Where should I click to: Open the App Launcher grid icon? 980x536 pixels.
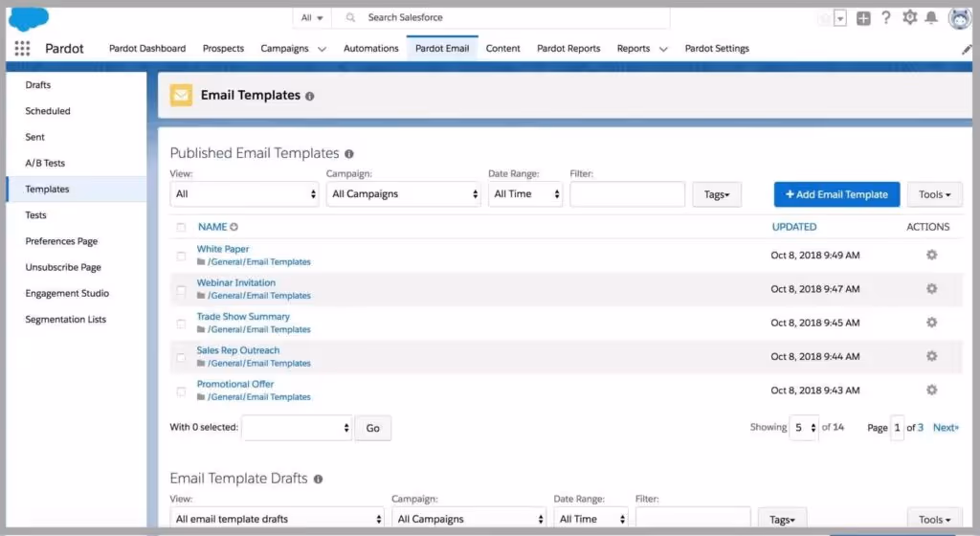23,48
